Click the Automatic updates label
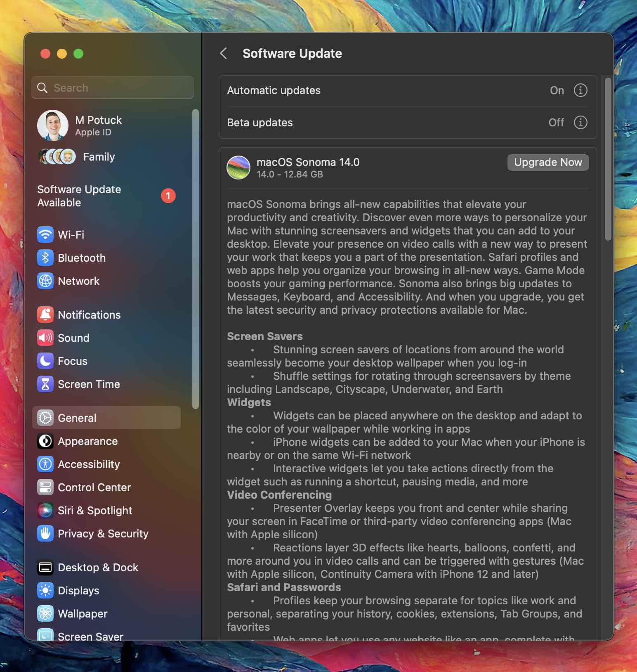 coord(274,90)
